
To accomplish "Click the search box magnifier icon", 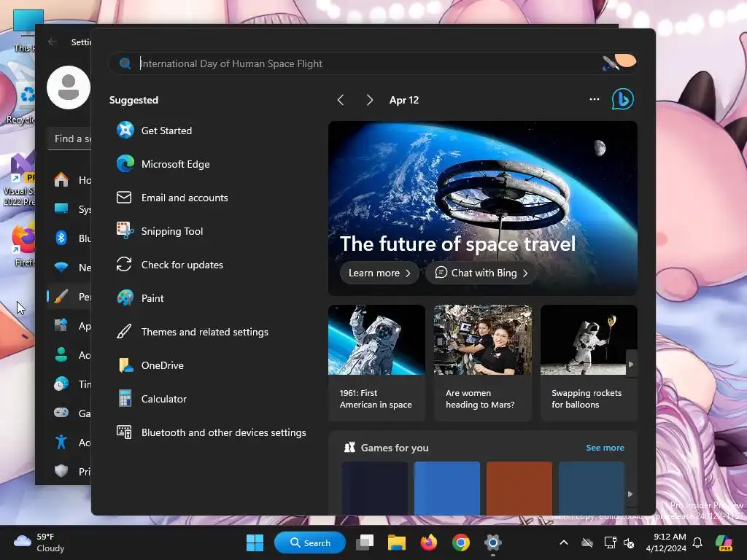I will (x=125, y=63).
